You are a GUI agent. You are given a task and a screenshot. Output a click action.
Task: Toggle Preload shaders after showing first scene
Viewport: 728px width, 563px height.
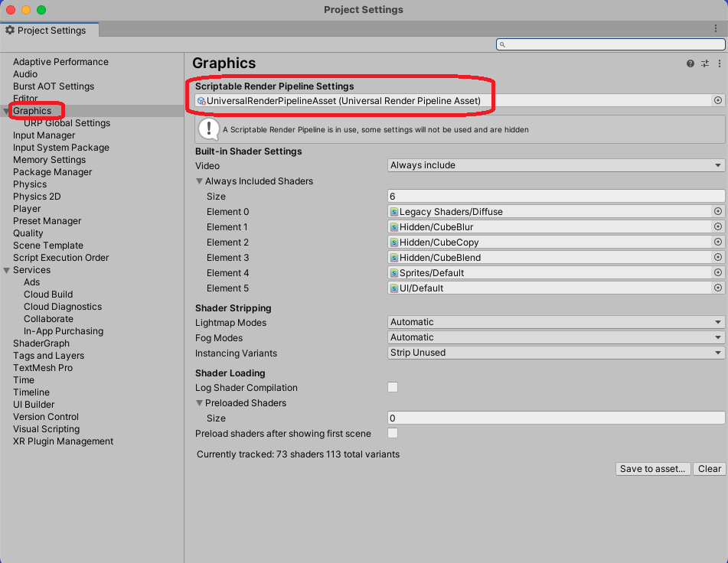[x=393, y=434]
